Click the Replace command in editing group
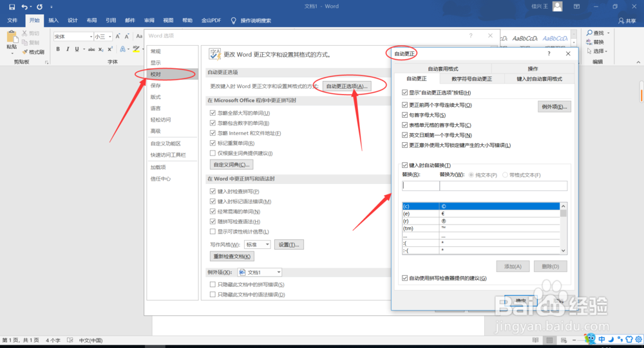The height and width of the screenshot is (348, 644). [596, 42]
